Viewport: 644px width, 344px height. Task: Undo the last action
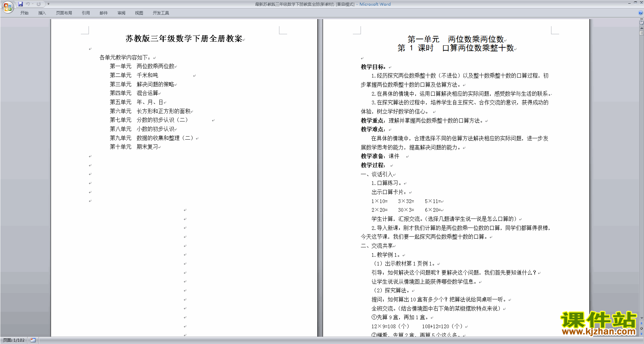(x=28, y=4)
